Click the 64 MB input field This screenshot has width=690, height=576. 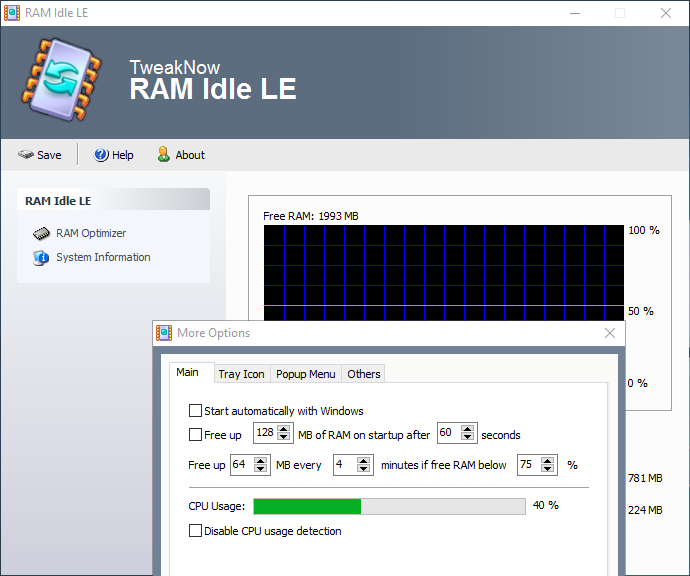click(x=243, y=465)
